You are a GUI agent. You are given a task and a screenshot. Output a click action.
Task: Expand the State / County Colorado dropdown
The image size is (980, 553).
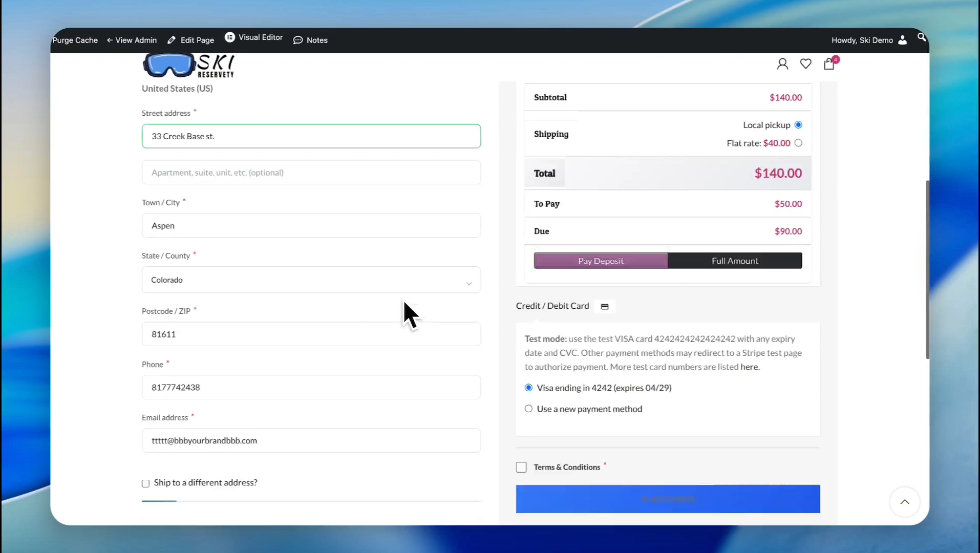coord(311,280)
